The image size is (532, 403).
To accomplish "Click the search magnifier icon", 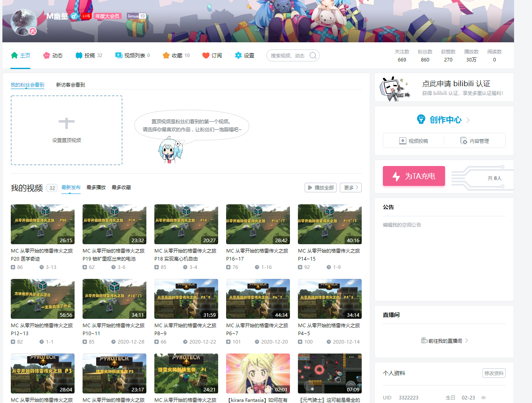I will point(313,55).
